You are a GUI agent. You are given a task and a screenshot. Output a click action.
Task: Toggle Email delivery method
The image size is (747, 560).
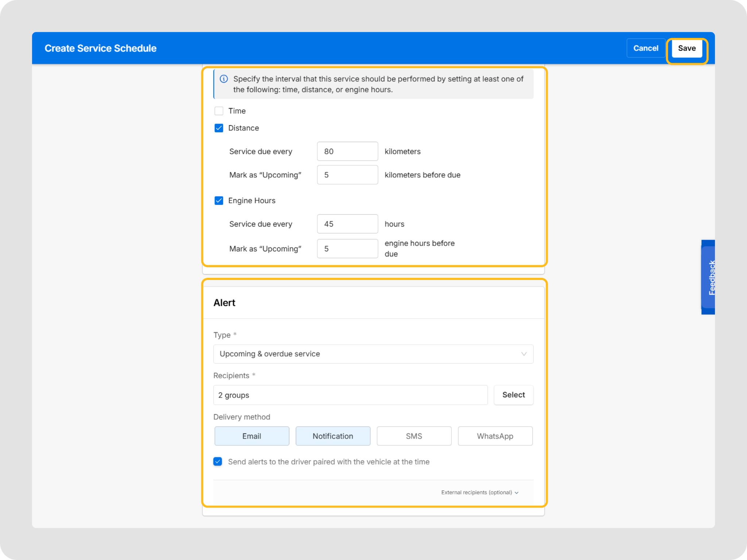(252, 436)
